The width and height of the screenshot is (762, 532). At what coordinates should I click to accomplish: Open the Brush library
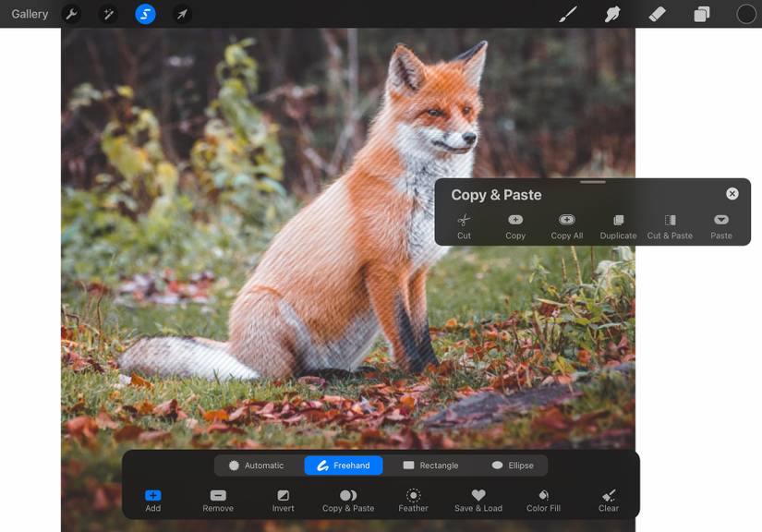click(x=568, y=14)
